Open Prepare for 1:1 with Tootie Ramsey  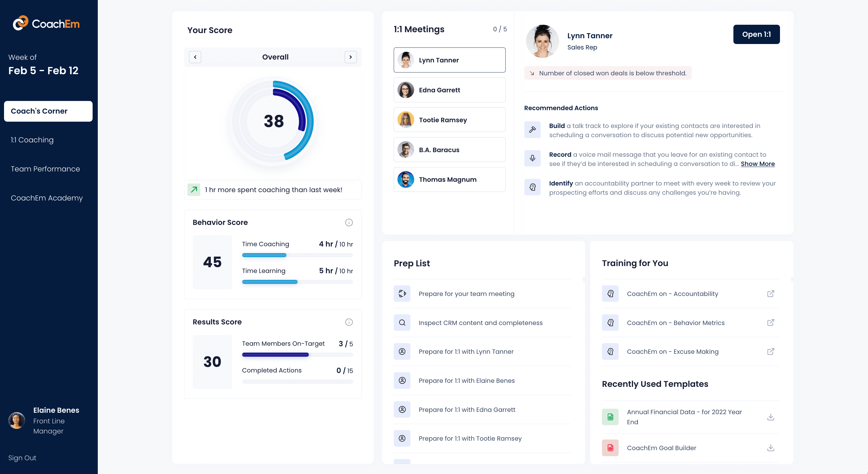482,438
